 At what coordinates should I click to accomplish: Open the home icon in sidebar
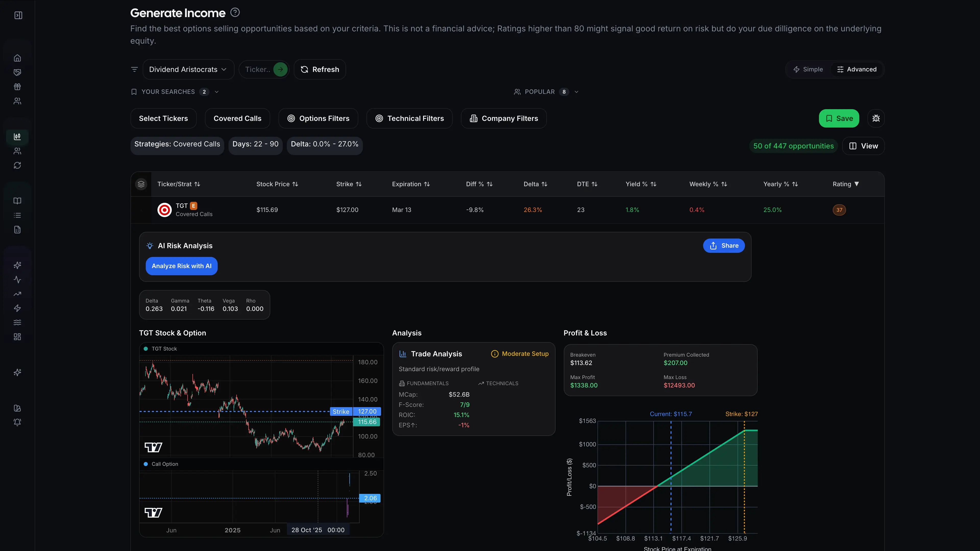point(18,58)
